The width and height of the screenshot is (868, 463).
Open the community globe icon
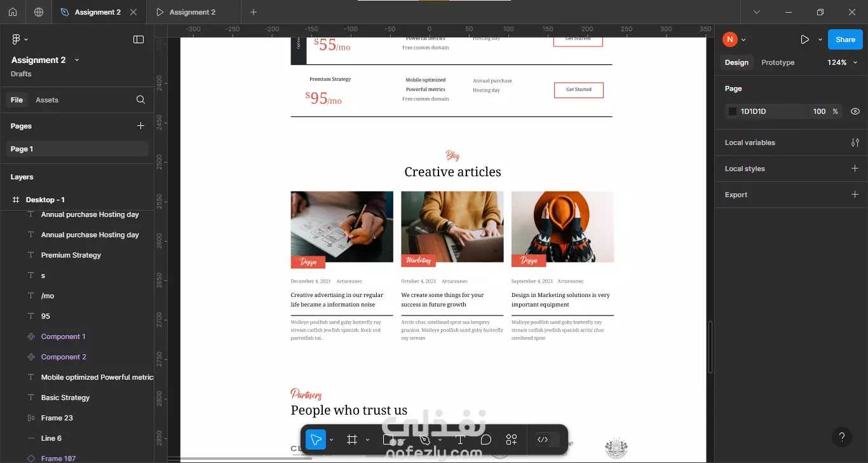coord(39,12)
